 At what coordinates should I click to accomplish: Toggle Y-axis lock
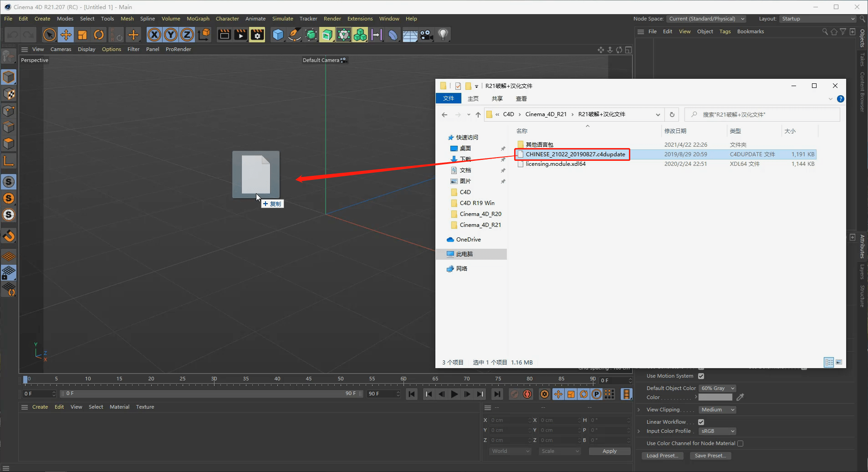pyautogui.click(x=171, y=35)
